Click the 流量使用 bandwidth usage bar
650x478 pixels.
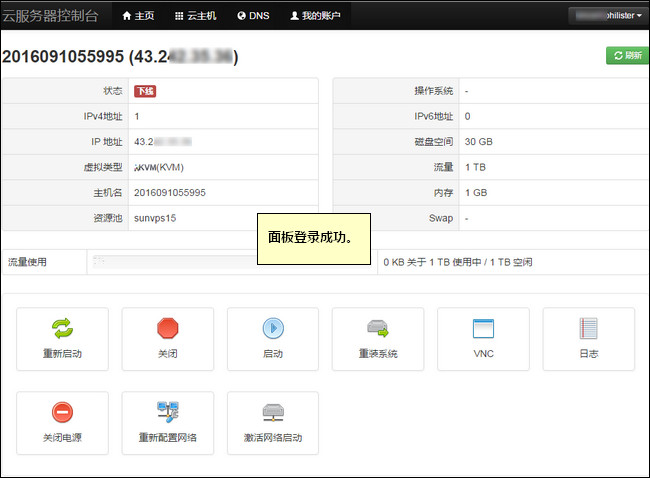pyautogui.click(x=232, y=262)
